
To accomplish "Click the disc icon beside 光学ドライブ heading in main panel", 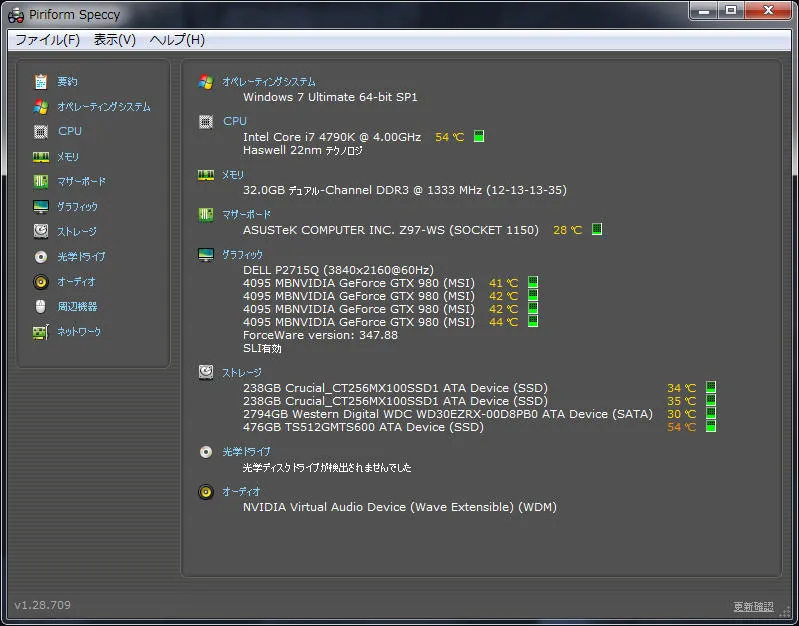I will click(x=205, y=452).
